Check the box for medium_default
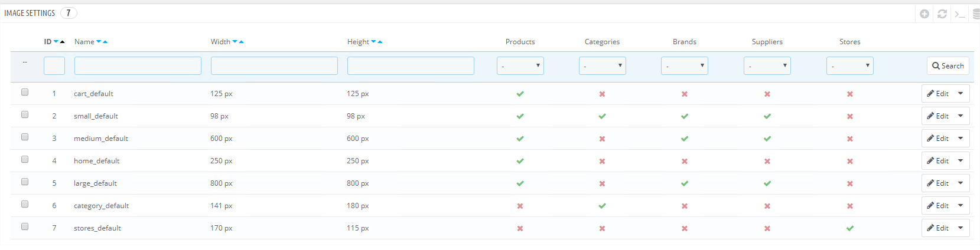This screenshot has height=250, width=980. tap(25, 137)
